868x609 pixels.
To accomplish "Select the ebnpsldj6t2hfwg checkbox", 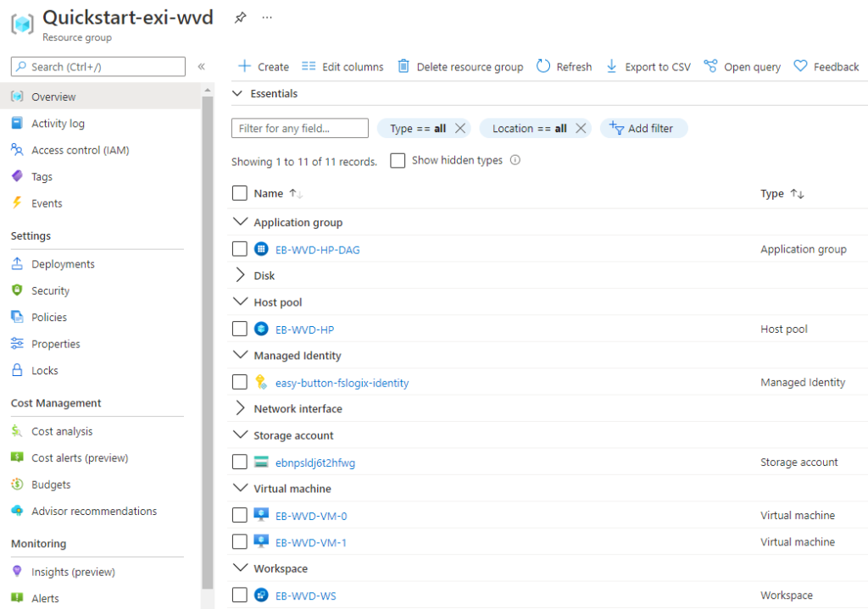I will [240, 462].
